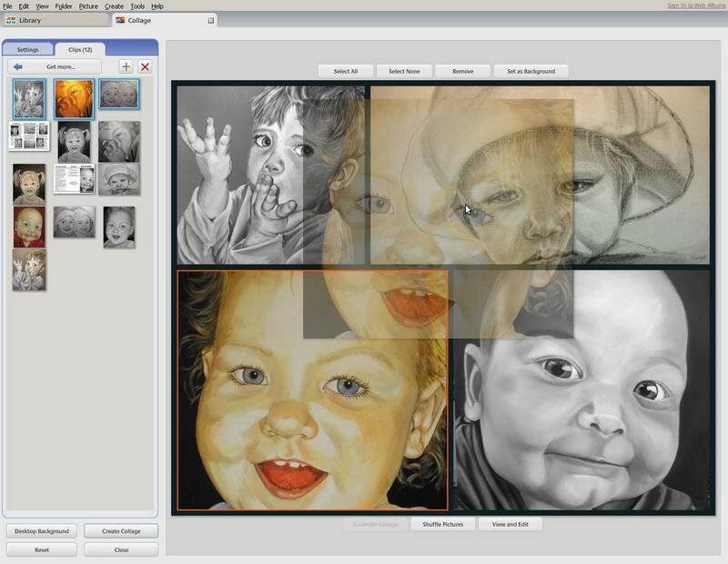Select the baby in hat sketch thumbnail
Viewport: 728px width, 564px height.
click(x=119, y=178)
